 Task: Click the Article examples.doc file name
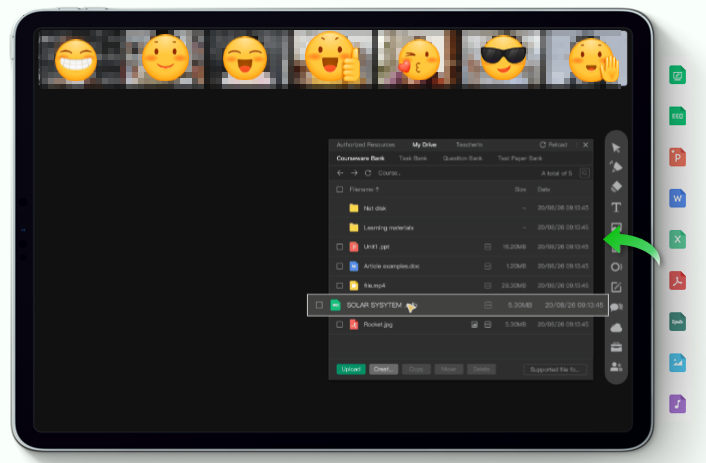tap(391, 266)
